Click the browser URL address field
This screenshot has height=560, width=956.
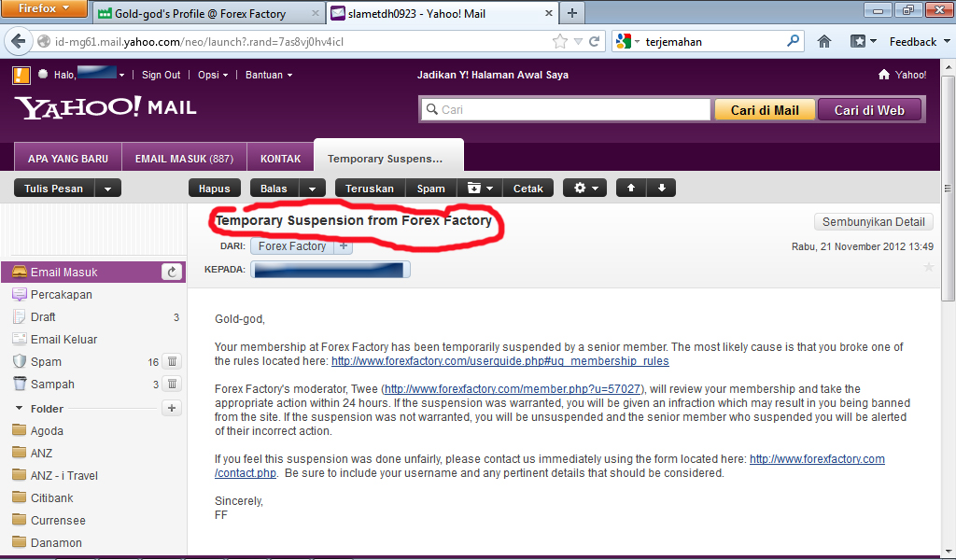pyautogui.click(x=299, y=41)
